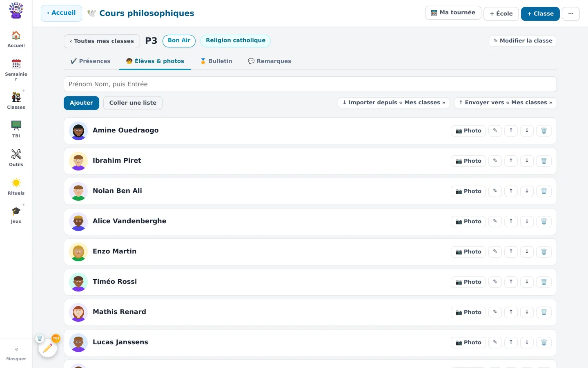588x368 pixels.
Task: Open the Semainier sidebar icon
Action: coord(16,70)
